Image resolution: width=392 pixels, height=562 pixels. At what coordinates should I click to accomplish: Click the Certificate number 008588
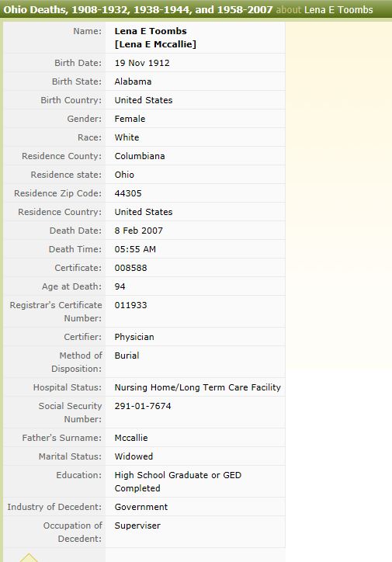tap(130, 268)
